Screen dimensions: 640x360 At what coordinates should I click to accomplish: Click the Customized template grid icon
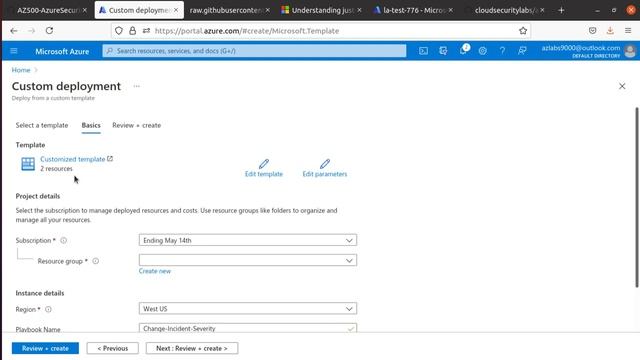tap(28, 164)
